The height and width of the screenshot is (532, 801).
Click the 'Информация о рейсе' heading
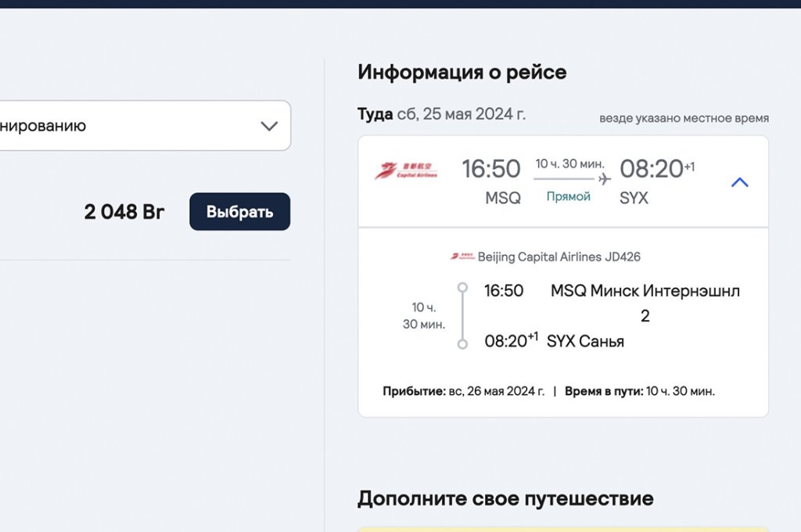[x=462, y=72]
